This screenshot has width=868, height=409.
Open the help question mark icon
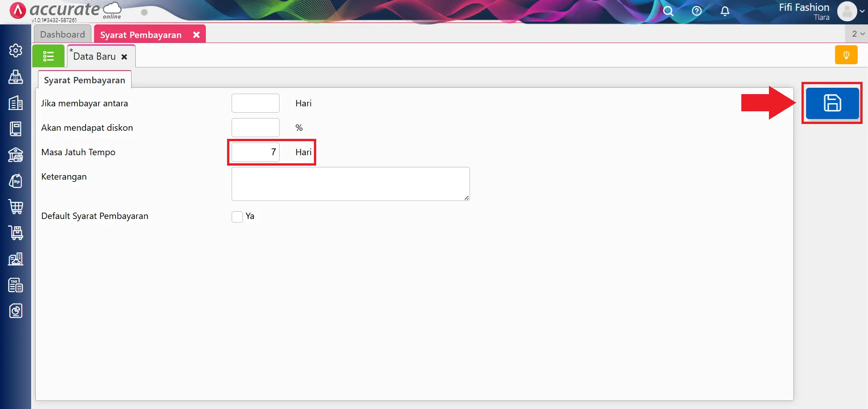coord(697,11)
